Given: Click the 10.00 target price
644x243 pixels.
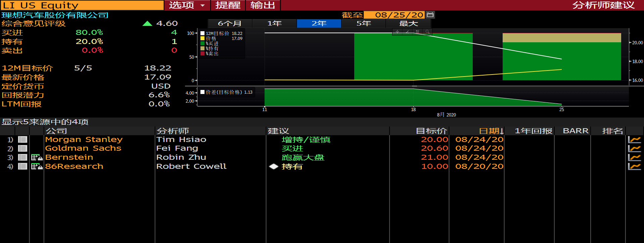Looking at the screenshot, I should click(x=435, y=166).
